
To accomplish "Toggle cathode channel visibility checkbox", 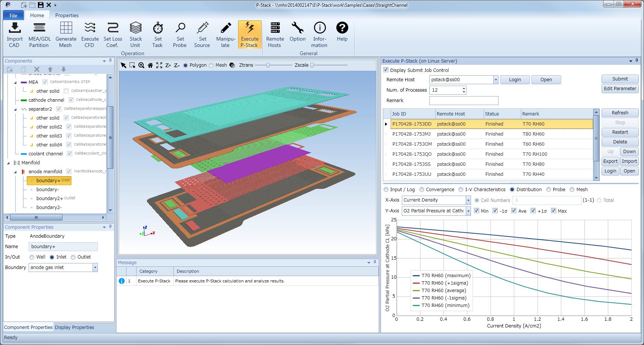I will click(x=71, y=100).
